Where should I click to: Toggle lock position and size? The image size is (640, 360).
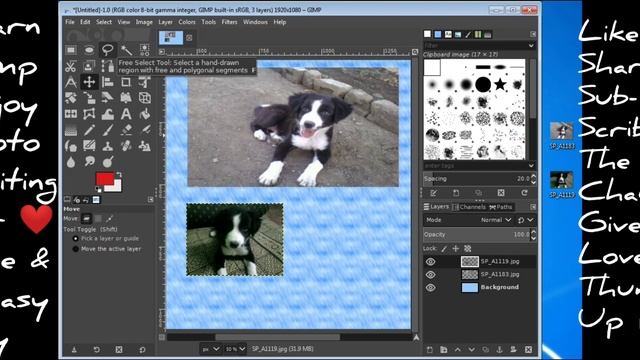click(456, 249)
